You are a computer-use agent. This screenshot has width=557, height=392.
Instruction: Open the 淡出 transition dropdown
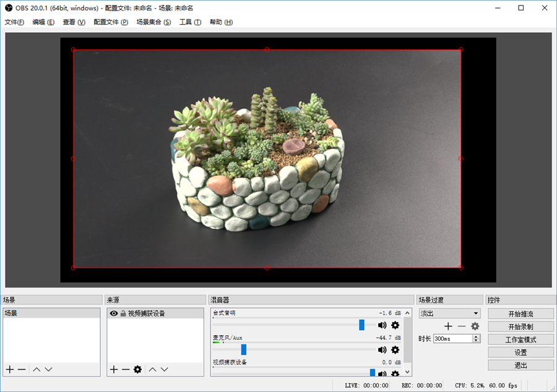[x=449, y=313]
